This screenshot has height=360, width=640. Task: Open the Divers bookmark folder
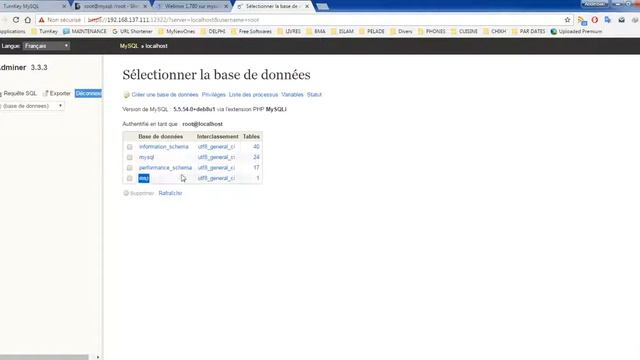pyautogui.click(x=401, y=31)
